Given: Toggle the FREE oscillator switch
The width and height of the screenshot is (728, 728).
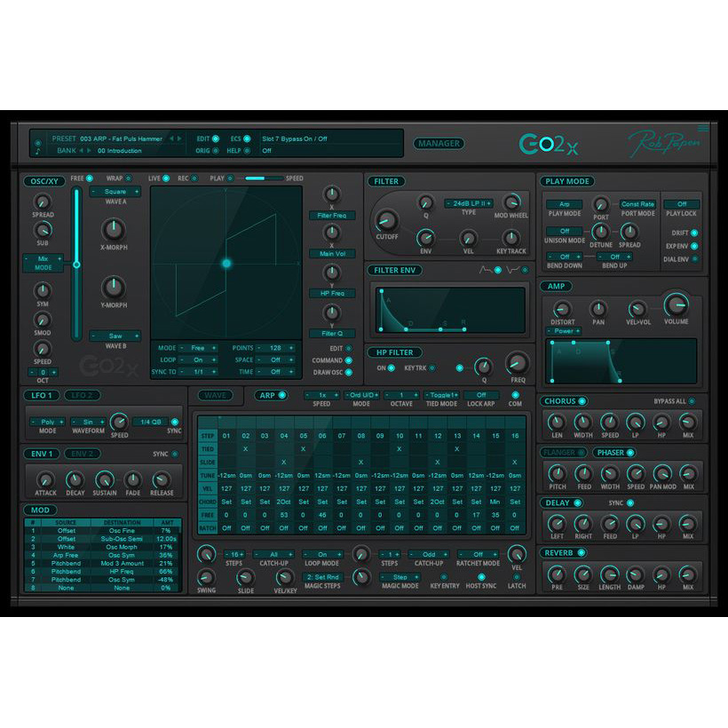Looking at the screenshot, I should tap(90, 178).
